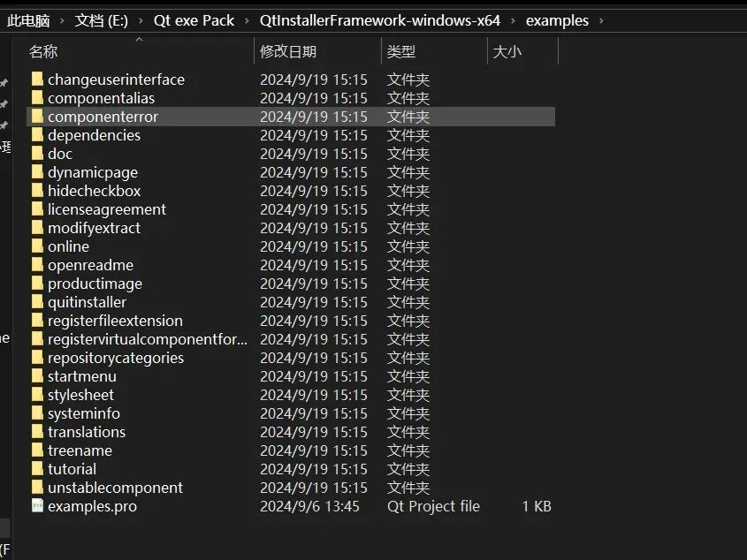Click the componentalias folder icon
Screen dimensions: 747x560
point(38,98)
